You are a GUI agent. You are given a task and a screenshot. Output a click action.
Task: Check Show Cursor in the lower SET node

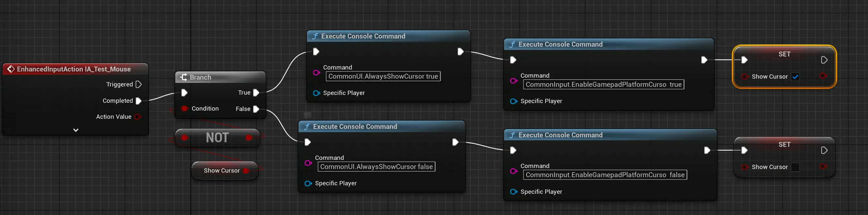(795, 167)
